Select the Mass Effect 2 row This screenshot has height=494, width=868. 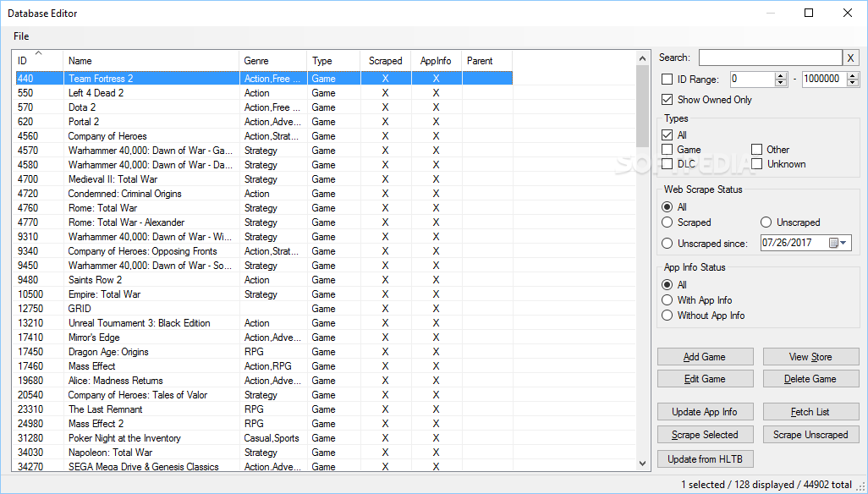(263, 424)
